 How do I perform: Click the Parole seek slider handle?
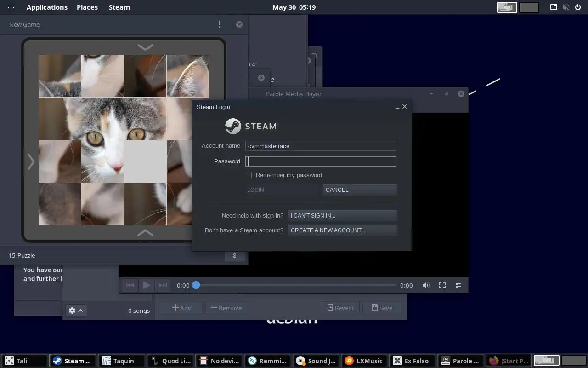[x=196, y=285]
